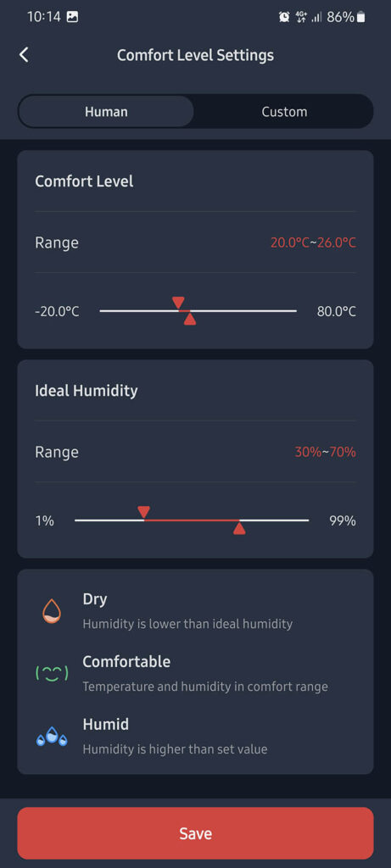This screenshot has width=391, height=868.
Task: Tap the back arrow icon
Action: 23,55
